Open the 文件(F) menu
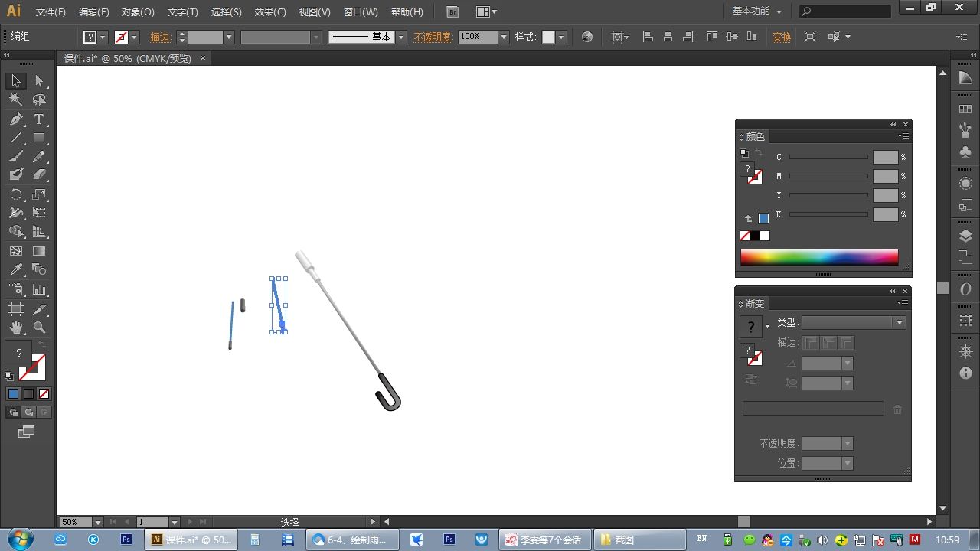Viewport: 980px width, 551px height. [x=51, y=12]
